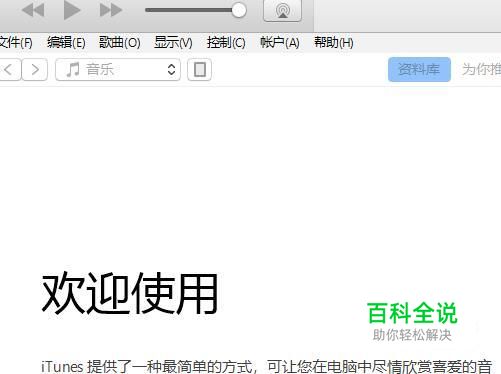Click the 欢迎使用 heading text

point(130,293)
